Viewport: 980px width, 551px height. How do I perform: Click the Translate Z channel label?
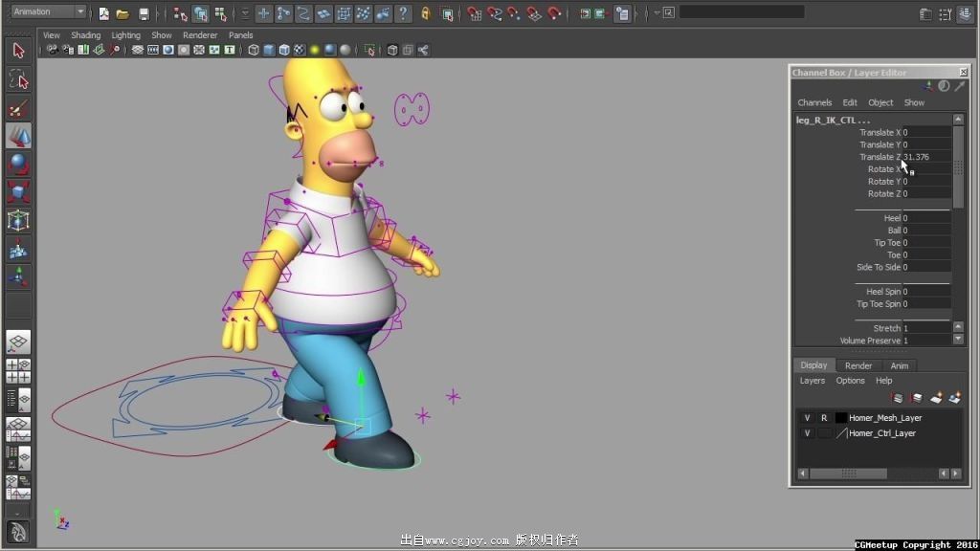pos(880,158)
